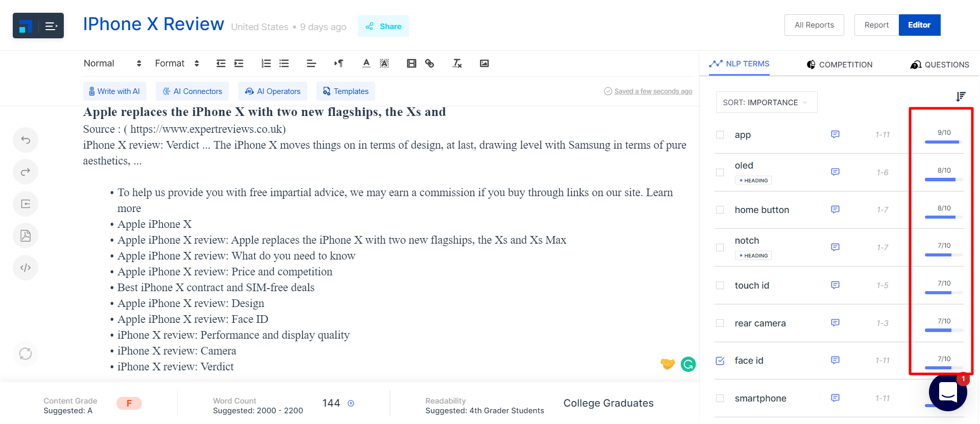Screen dimensions: 980x424
Task: Click the HEADING tag under oled
Action: tap(753, 180)
